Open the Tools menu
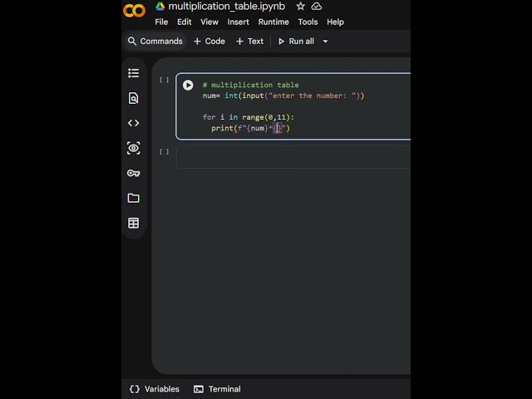The height and width of the screenshot is (399, 532). (308, 22)
